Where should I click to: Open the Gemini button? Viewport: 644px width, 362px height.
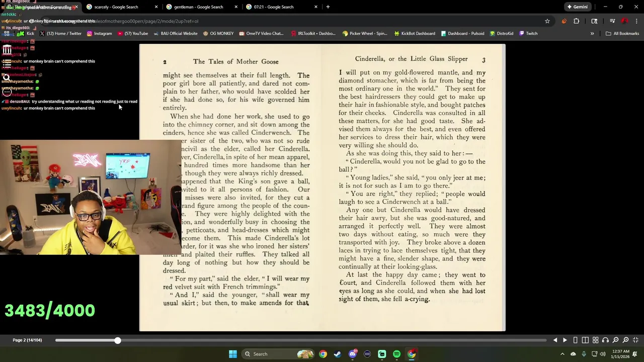[x=577, y=7]
